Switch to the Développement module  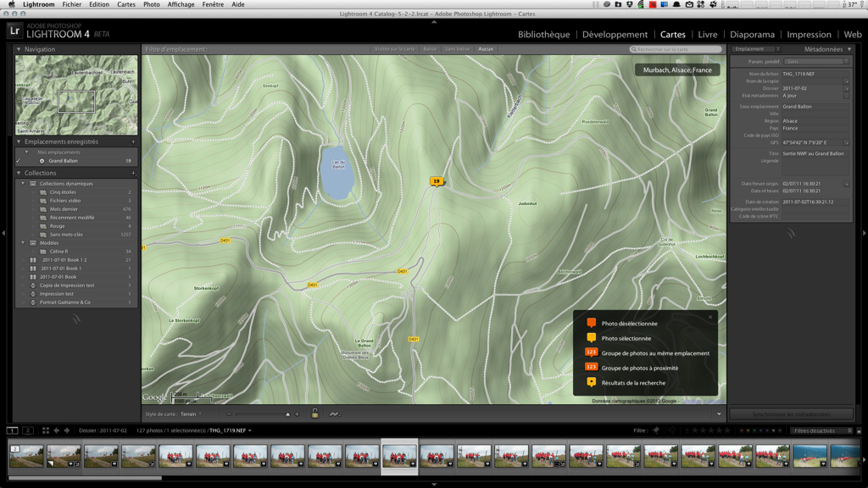coord(615,34)
